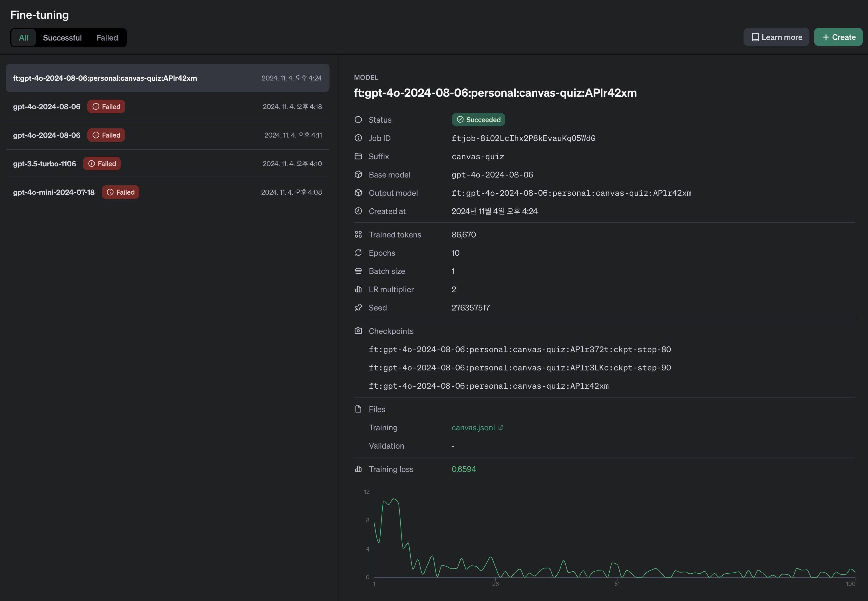Click step 51 tick on loss chart

617,584
